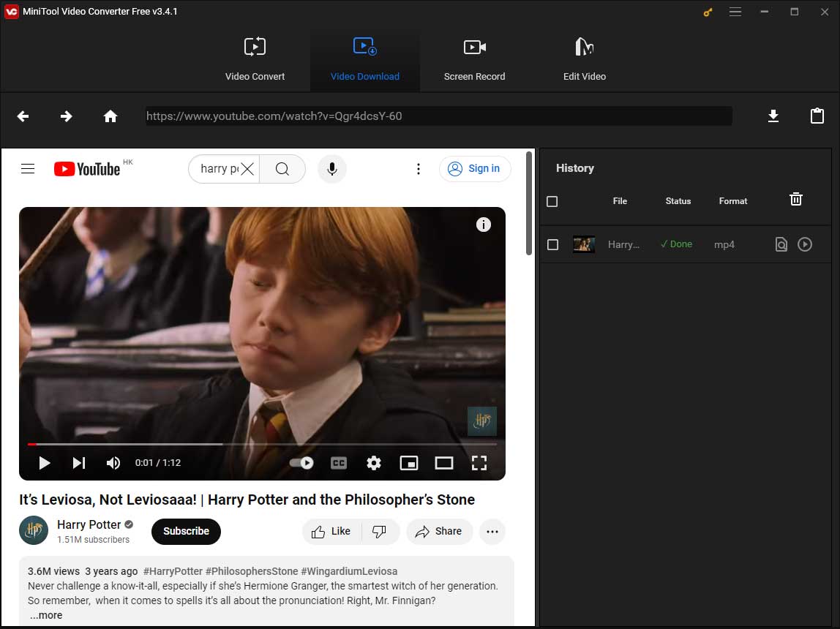Open the hamburger menu in title bar
Screen dimensions: 840x629
[735, 12]
